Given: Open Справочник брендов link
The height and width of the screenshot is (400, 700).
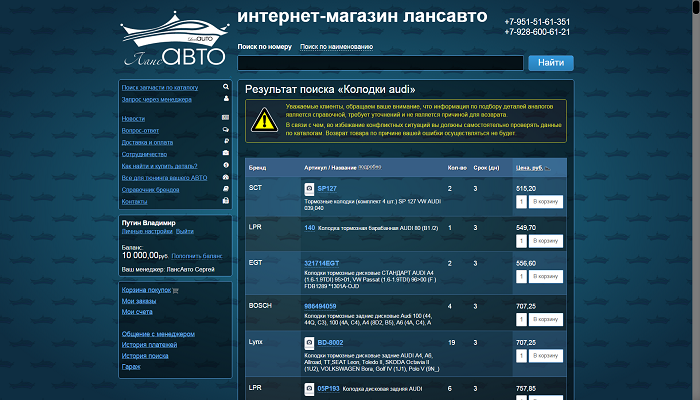Looking at the screenshot, I should pos(150,190).
